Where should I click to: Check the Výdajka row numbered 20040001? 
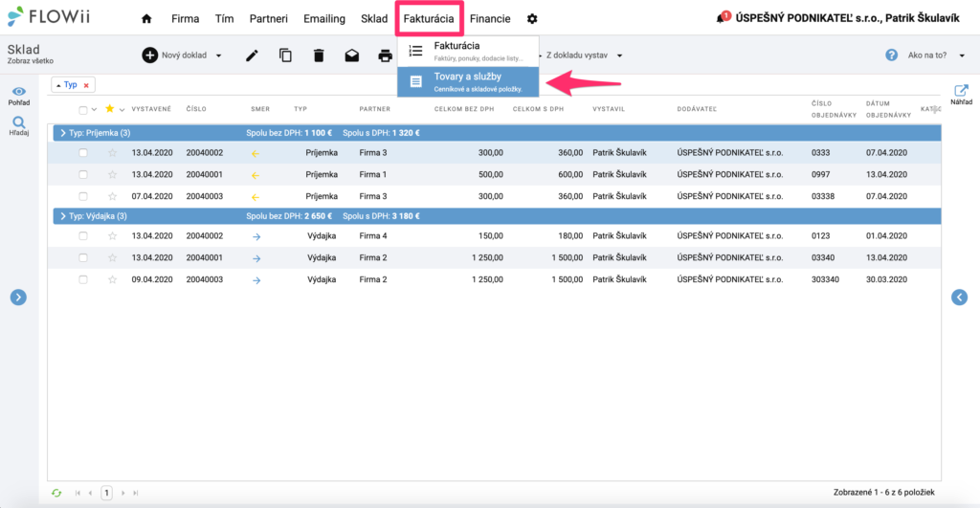click(83, 257)
